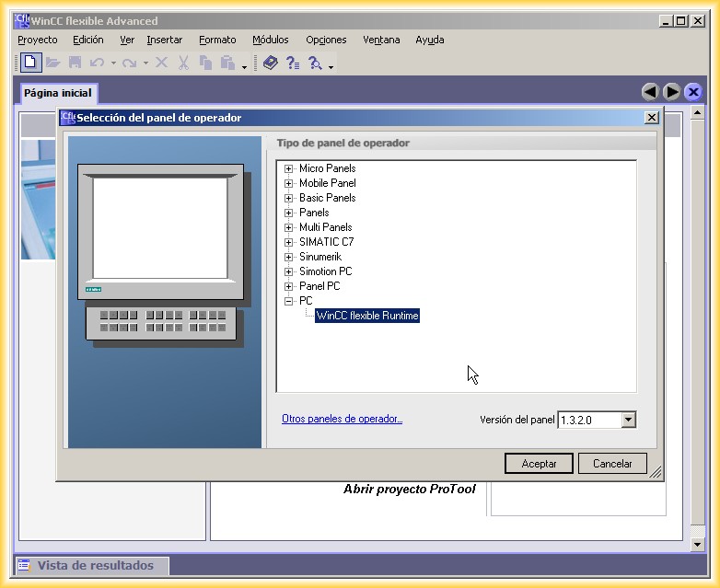Viewport: 720px width, 588px height.
Task: Click the Otros paneles de operador link
Action: click(x=342, y=419)
